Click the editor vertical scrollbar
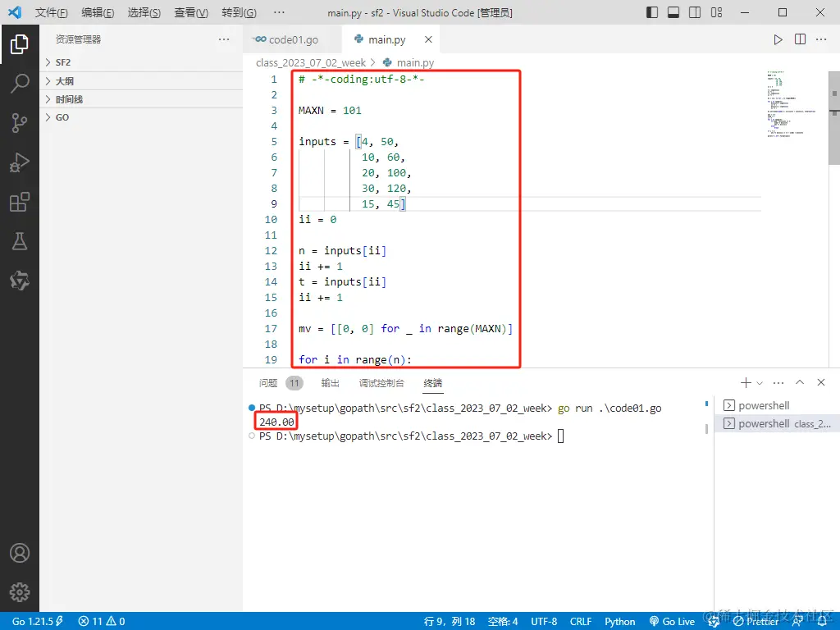 [x=834, y=118]
